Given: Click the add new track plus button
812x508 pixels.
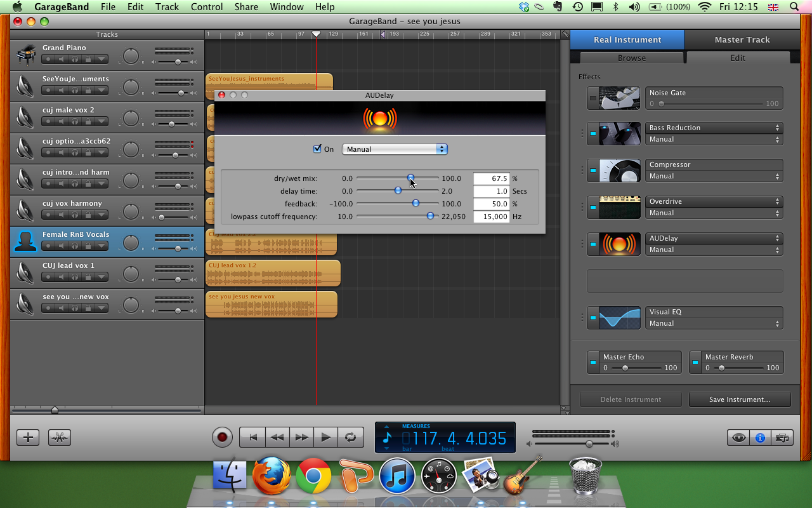Looking at the screenshot, I should [x=28, y=437].
